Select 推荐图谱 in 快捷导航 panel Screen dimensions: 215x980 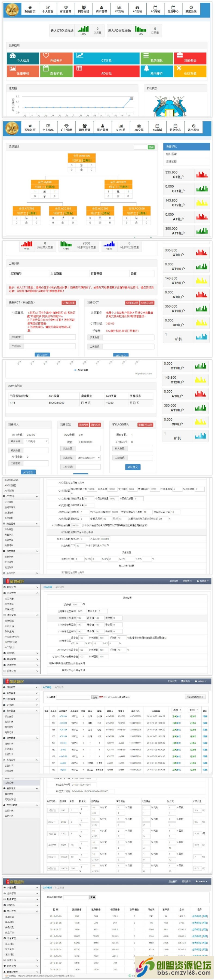(x=171, y=162)
